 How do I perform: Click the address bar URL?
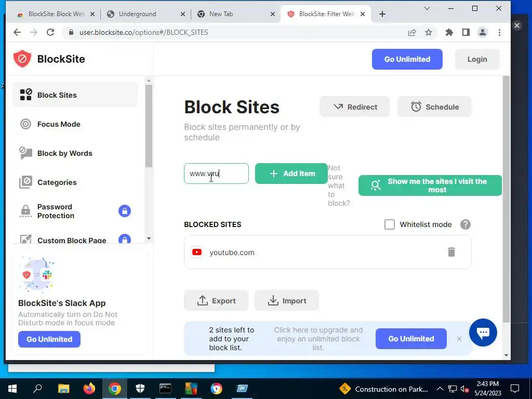pyautogui.click(x=143, y=32)
